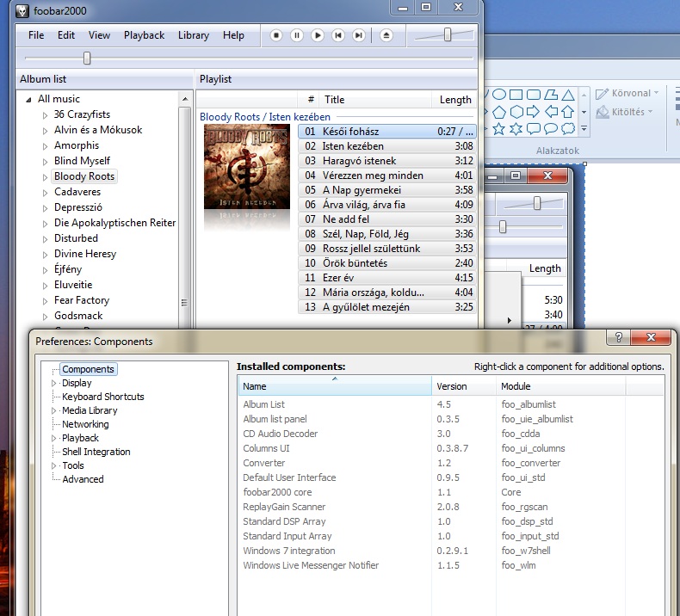Select Keyboard Shortcuts in preferences tree
This screenshot has height=616, width=680.
(x=102, y=397)
